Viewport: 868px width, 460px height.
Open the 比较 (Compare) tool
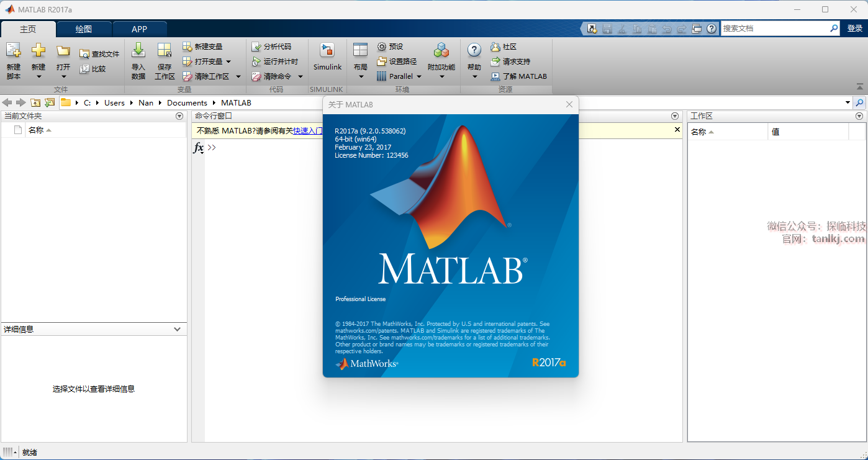(x=93, y=69)
